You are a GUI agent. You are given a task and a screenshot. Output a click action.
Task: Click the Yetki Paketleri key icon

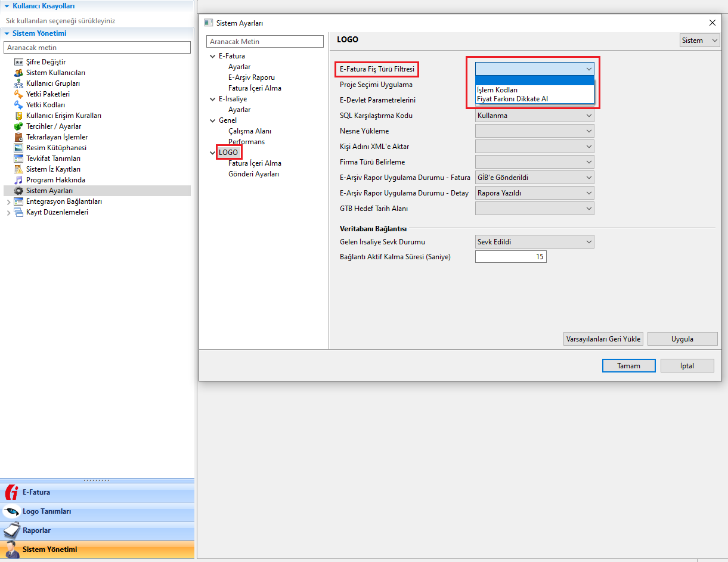pos(18,94)
